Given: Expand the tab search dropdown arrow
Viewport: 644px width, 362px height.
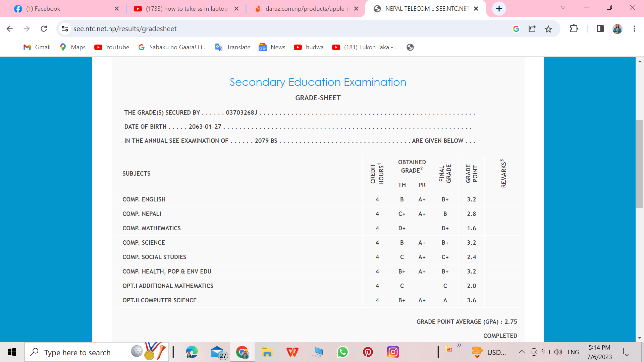Looking at the screenshot, I should point(563,7).
